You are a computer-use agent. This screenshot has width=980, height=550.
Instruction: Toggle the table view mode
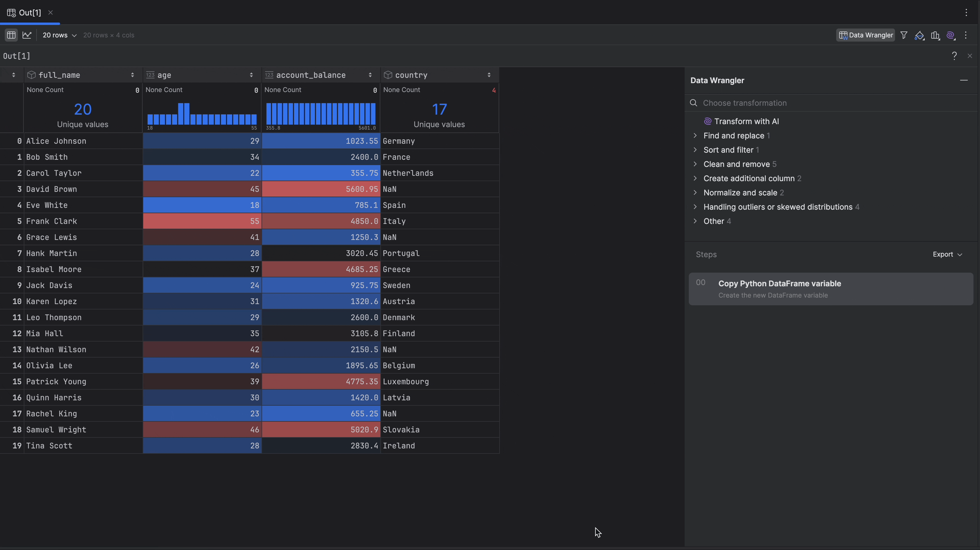point(11,35)
